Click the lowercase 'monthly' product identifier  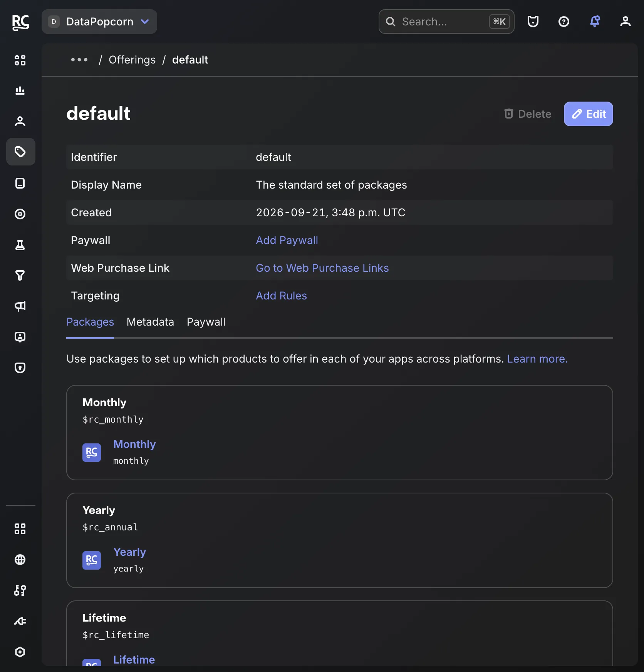pos(131,461)
